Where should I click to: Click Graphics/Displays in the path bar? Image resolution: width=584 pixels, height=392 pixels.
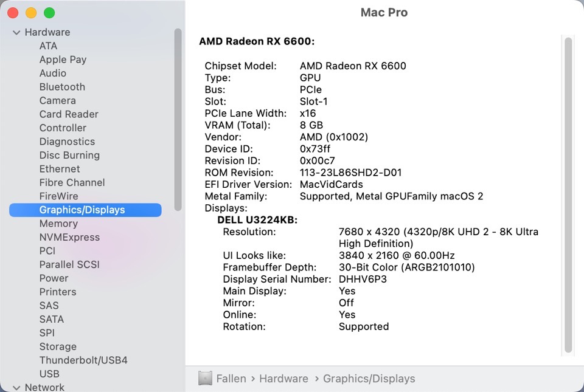tap(369, 379)
